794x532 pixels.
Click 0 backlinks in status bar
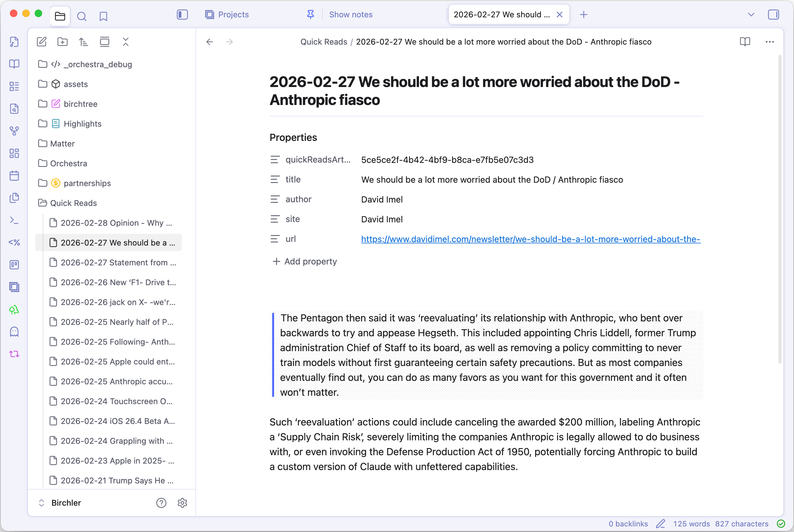point(628,524)
